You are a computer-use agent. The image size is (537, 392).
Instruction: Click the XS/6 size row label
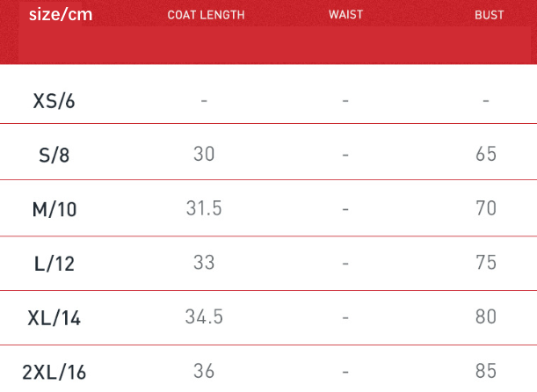click(x=54, y=101)
